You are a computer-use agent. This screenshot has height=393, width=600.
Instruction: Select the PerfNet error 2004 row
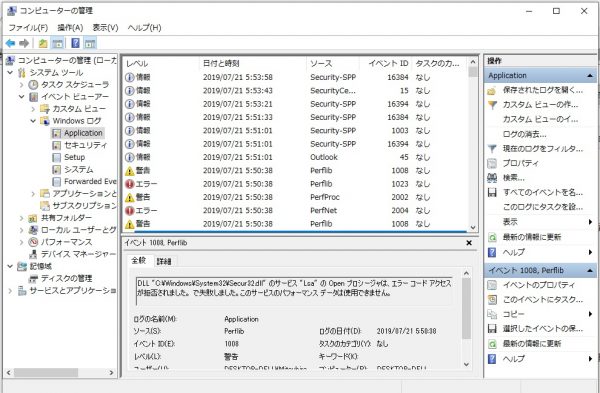point(295,210)
